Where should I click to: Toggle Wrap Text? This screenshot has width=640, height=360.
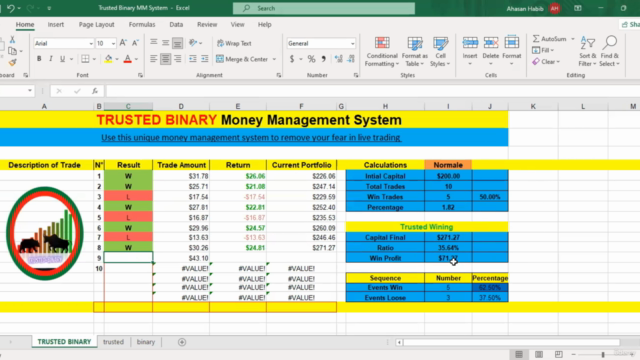tap(234, 43)
